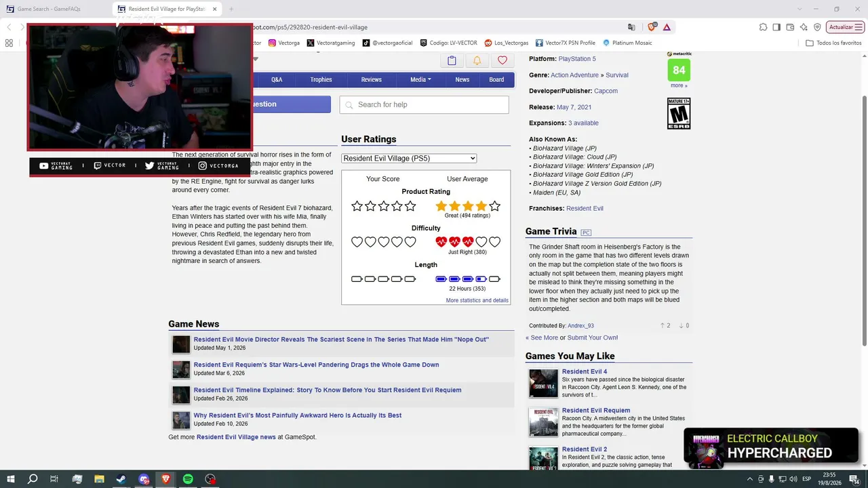Rate the product with first empty star
This screenshot has width=868, height=488.
(357, 206)
